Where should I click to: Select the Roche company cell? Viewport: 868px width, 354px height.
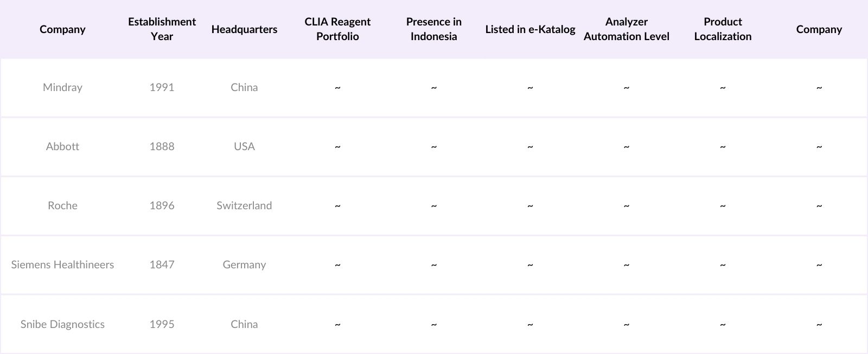point(62,205)
